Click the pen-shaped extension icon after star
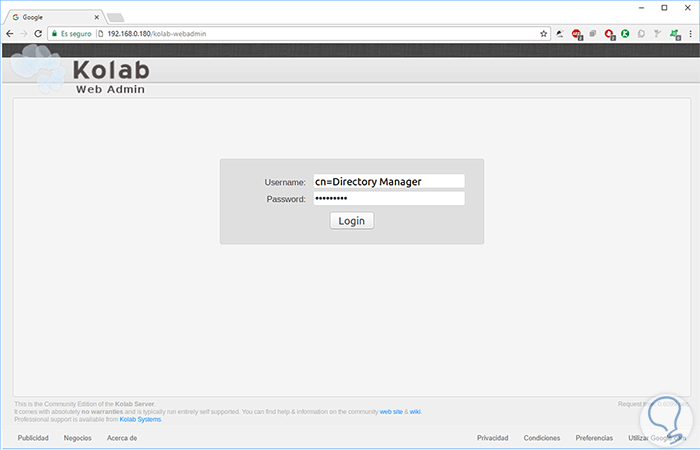 point(560,34)
